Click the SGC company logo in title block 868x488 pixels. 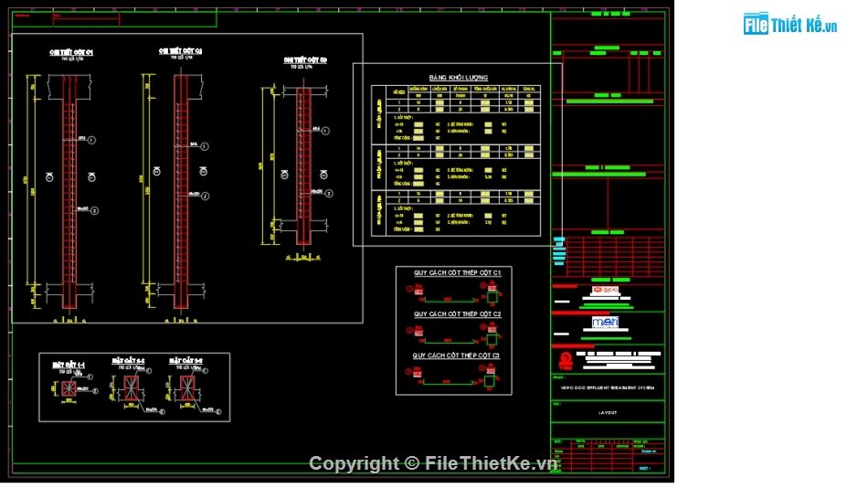point(605,291)
